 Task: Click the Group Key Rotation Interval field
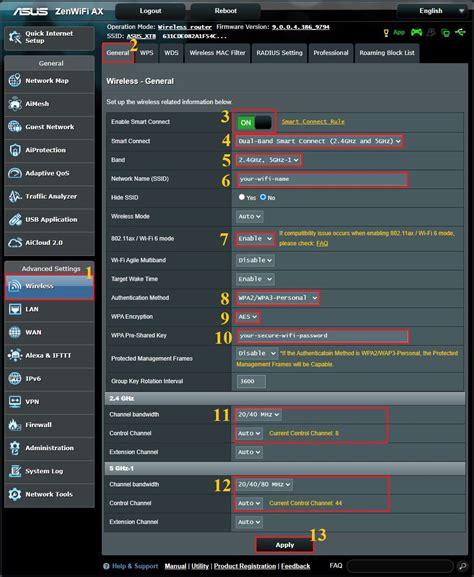[x=251, y=381]
